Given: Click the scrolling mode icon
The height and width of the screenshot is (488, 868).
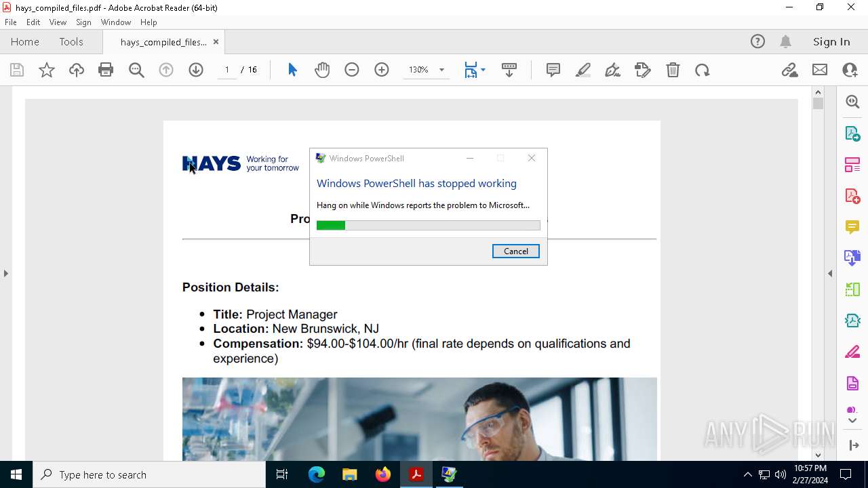Looking at the screenshot, I should 509,70.
